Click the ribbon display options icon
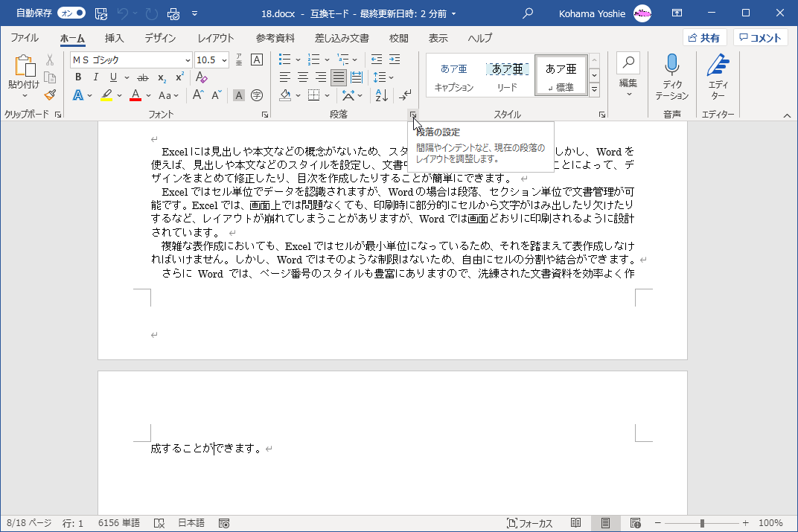The height and width of the screenshot is (532, 798). click(677, 13)
